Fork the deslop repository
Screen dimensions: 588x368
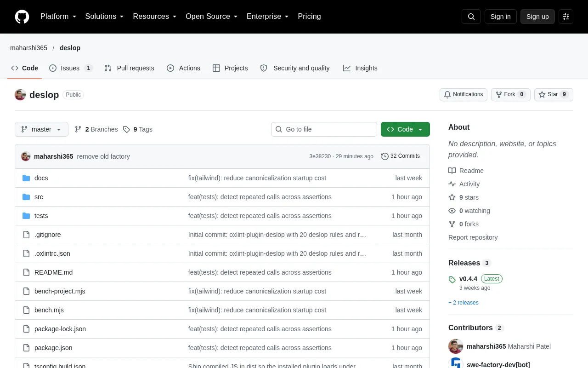[x=511, y=95]
